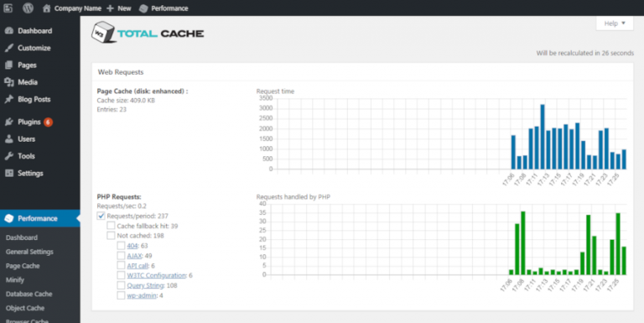
Task: Click the 'Will be recalculated in 26 seconds' text
Action: click(584, 53)
